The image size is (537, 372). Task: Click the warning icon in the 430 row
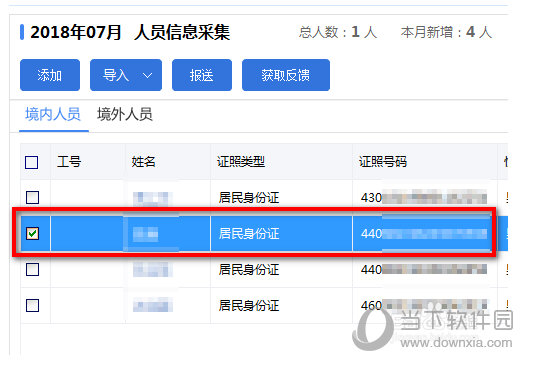(507, 198)
